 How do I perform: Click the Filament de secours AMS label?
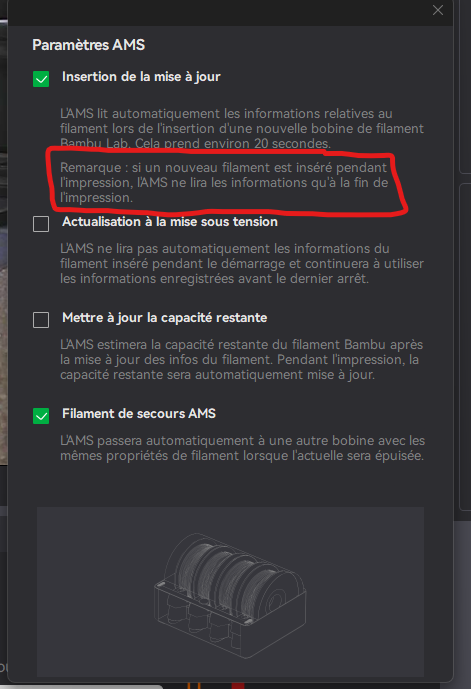139,413
